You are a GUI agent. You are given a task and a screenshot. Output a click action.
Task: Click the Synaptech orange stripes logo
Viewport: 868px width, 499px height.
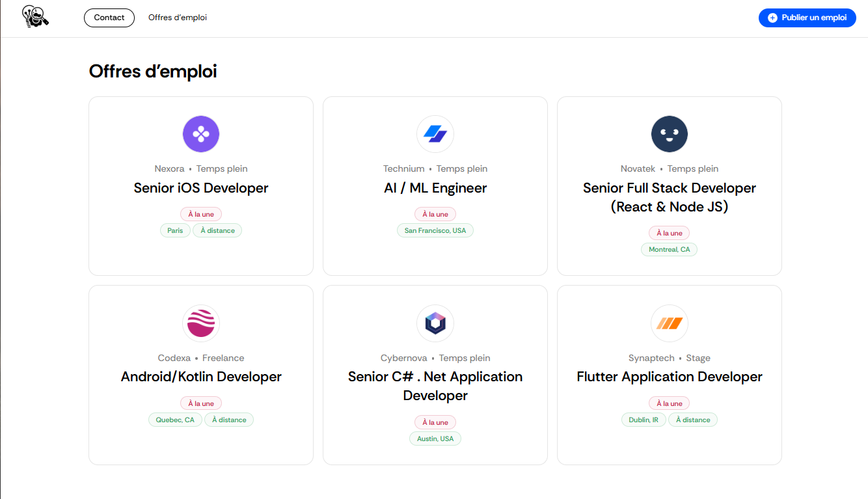(x=670, y=323)
